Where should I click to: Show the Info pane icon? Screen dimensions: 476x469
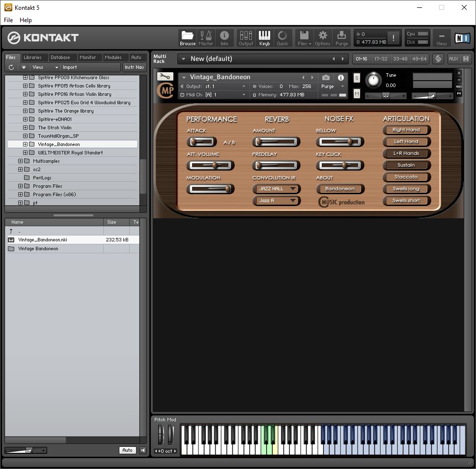pos(224,38)
